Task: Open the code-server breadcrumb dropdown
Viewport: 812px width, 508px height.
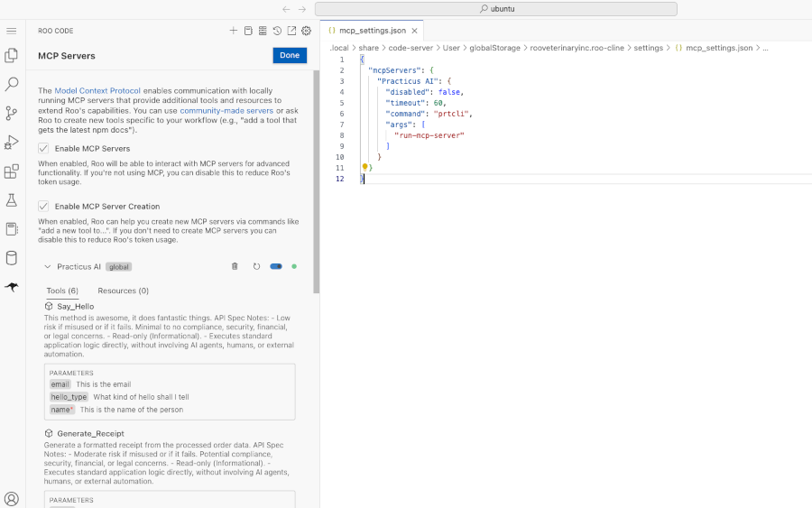Action: coord(411,48)
